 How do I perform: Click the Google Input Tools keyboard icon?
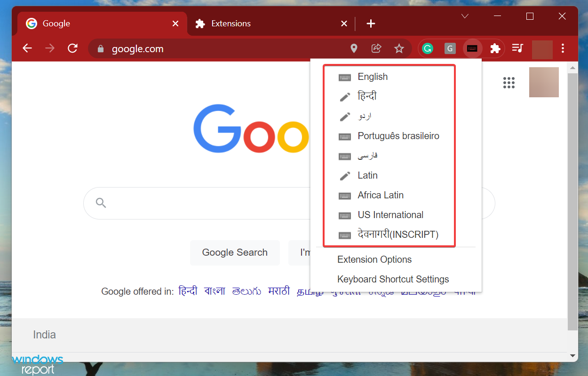473,48
